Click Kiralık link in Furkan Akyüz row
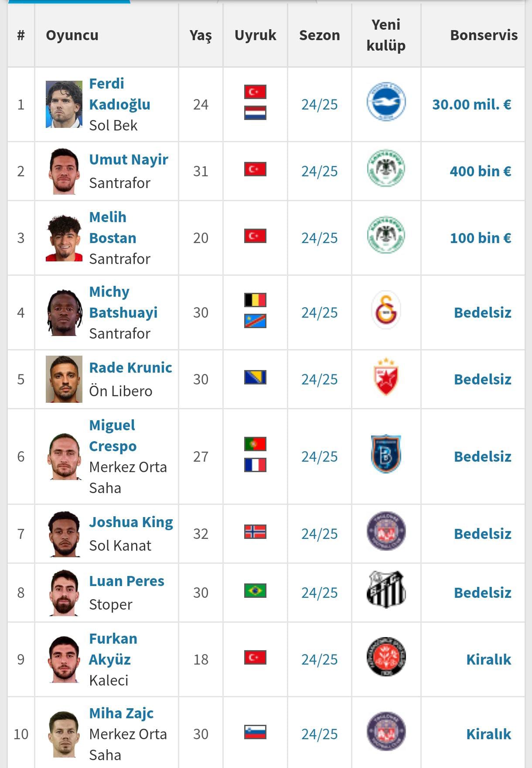Screen dimensions: 532x768 [488, 659]
